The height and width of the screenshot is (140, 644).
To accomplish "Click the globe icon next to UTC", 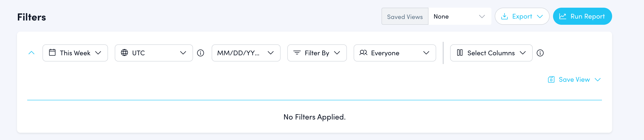I will (x=124, y=53).
